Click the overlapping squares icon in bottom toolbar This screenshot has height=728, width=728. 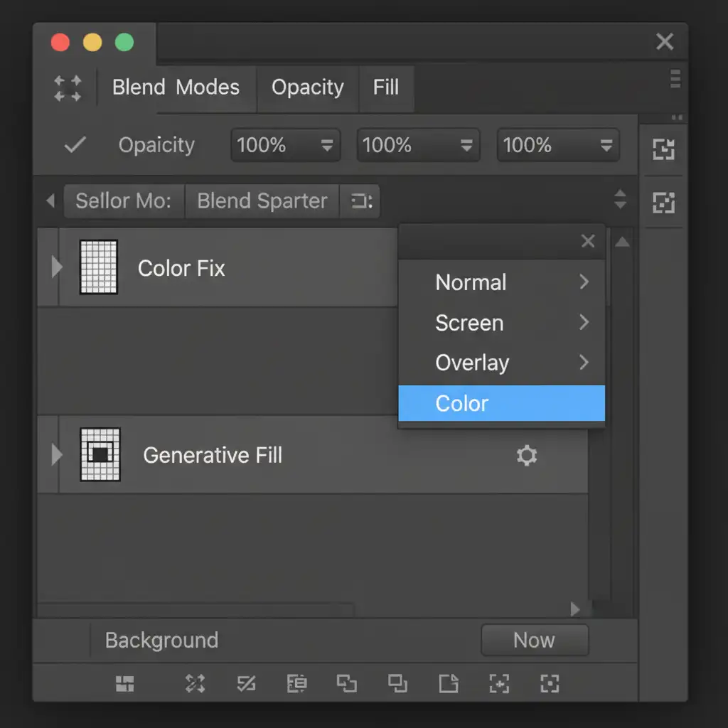[x=346, y=684]
